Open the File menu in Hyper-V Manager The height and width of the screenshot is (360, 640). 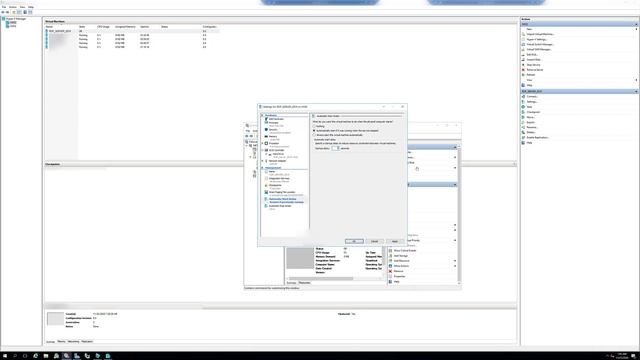4,7
